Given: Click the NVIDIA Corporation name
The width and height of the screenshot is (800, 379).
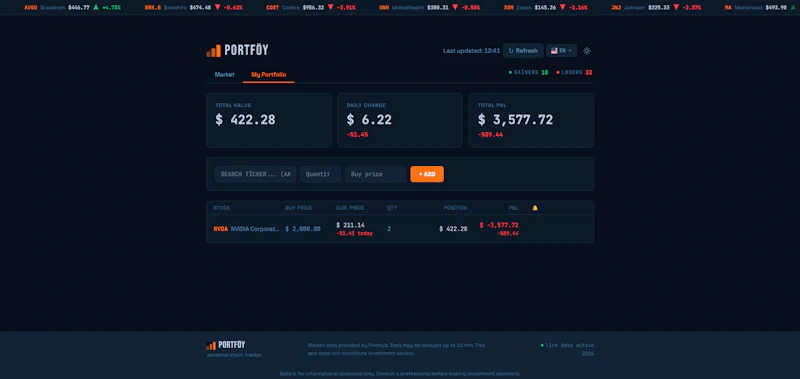Looking at the screenshot, I should pyautogui.click(x=255, y=229).
